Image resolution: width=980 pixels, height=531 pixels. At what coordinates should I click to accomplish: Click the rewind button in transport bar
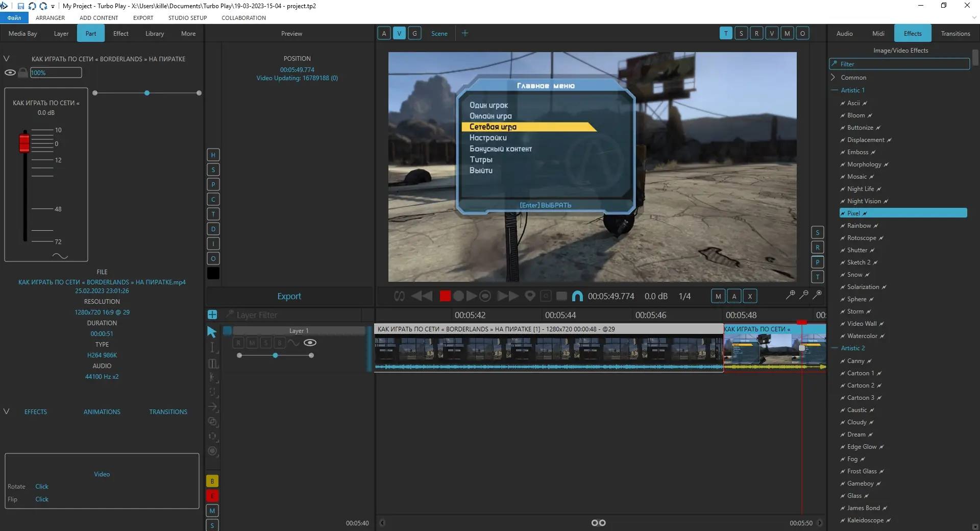click(422, 296)
